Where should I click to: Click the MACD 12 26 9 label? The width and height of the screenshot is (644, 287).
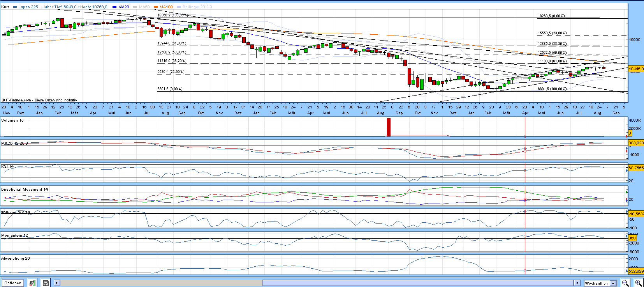(14, 143)
